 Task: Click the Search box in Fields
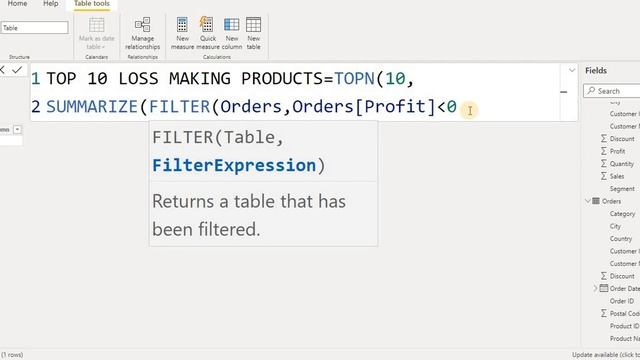point(612,91)
